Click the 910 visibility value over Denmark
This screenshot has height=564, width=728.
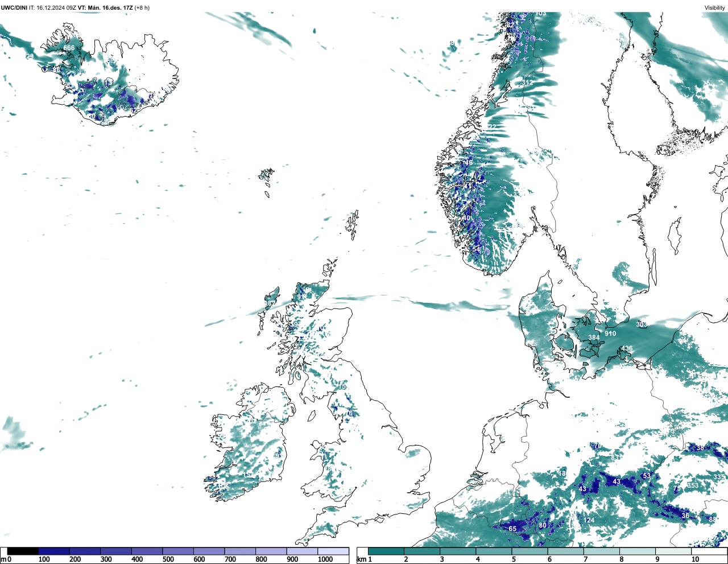[610, 334]
